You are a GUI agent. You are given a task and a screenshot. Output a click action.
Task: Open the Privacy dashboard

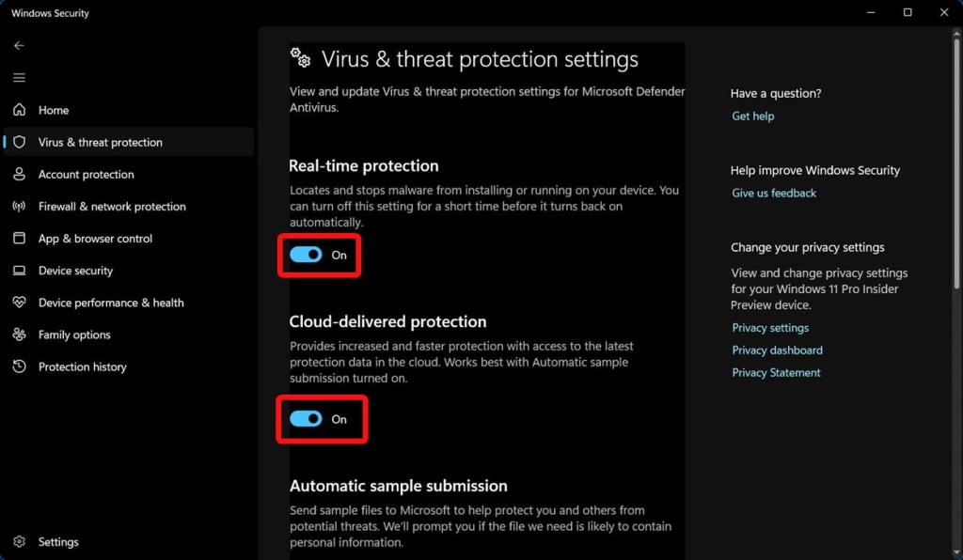coord(777,350)
